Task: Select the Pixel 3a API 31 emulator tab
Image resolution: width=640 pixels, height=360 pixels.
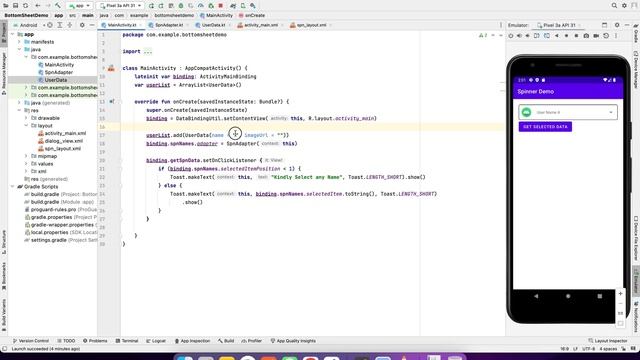Action: 559,25
